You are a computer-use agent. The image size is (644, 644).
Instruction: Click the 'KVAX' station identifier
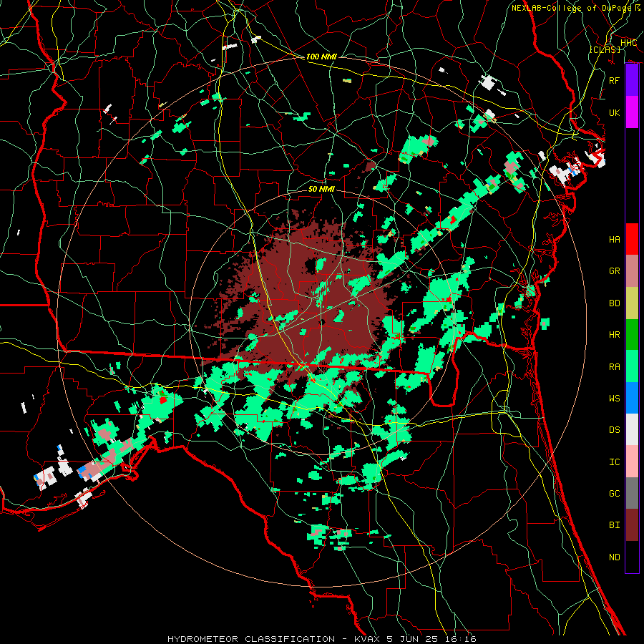[x=368, y=639]
